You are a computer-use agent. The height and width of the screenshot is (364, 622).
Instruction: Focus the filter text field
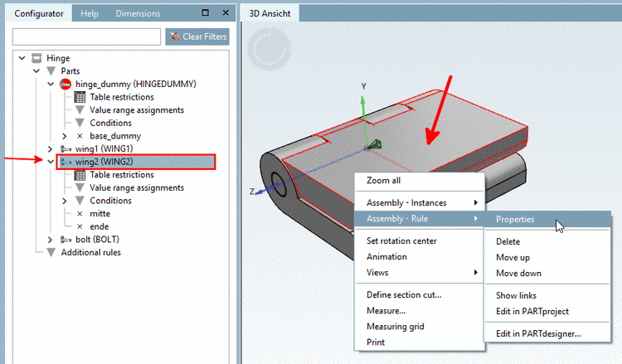[86, 36]
